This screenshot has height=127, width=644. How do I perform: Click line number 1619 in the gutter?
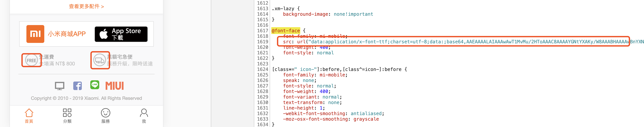point(263,42)
